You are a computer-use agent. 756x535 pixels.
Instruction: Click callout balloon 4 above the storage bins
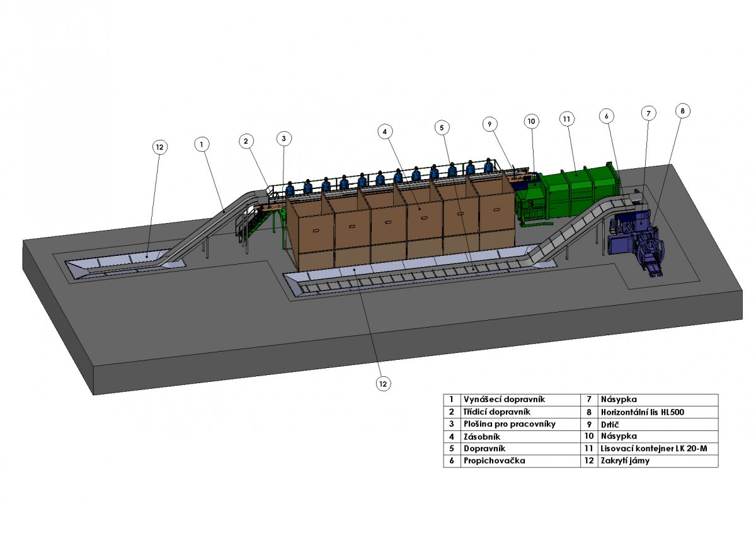click(x=385, y=131)
